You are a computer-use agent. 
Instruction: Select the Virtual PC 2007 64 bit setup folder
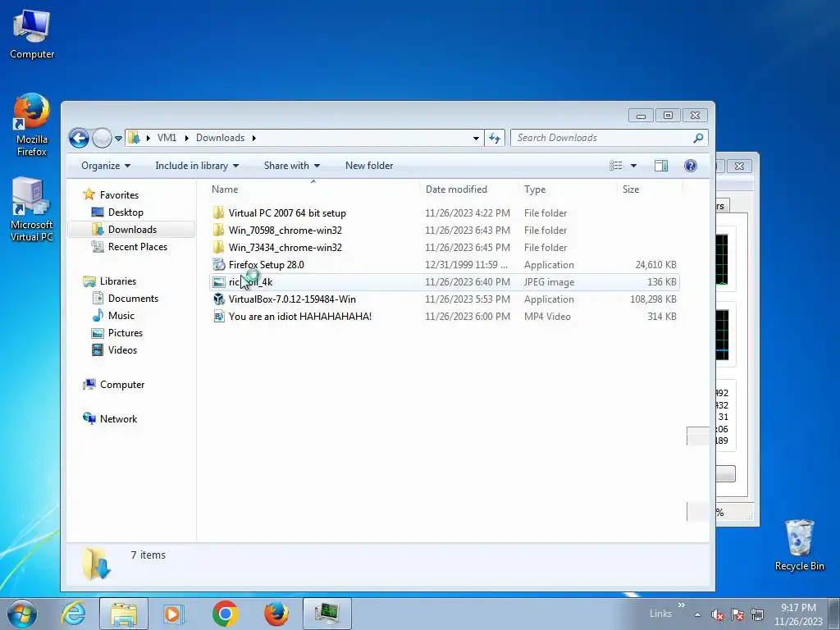[x=287, y=213]
